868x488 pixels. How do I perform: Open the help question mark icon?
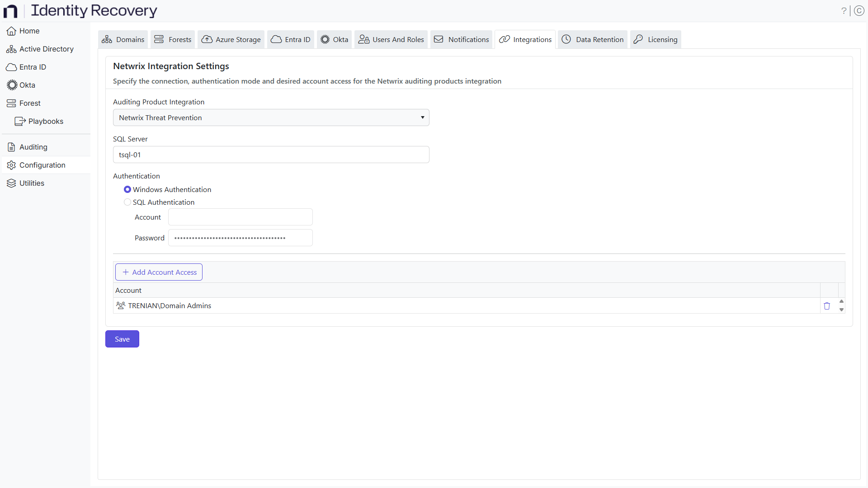[x=844, y=10]
